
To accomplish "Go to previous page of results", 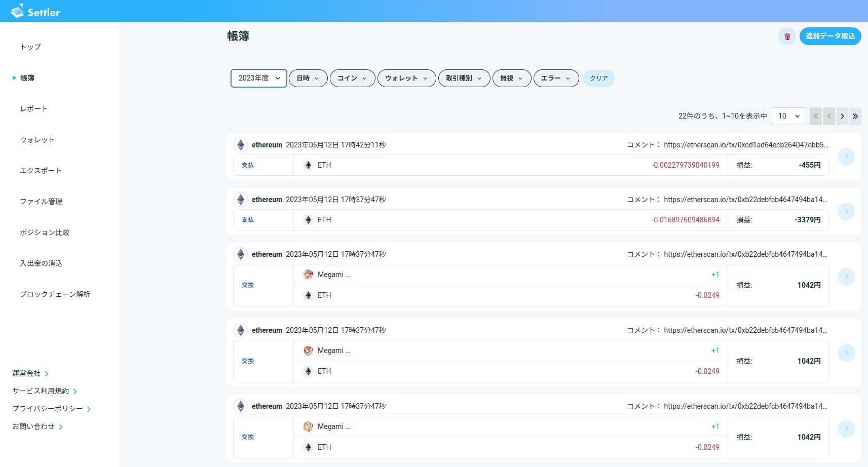I will click(828, 116).
